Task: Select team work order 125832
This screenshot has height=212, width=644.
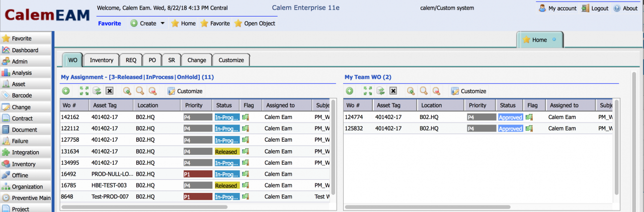Action: pos(479,128)
